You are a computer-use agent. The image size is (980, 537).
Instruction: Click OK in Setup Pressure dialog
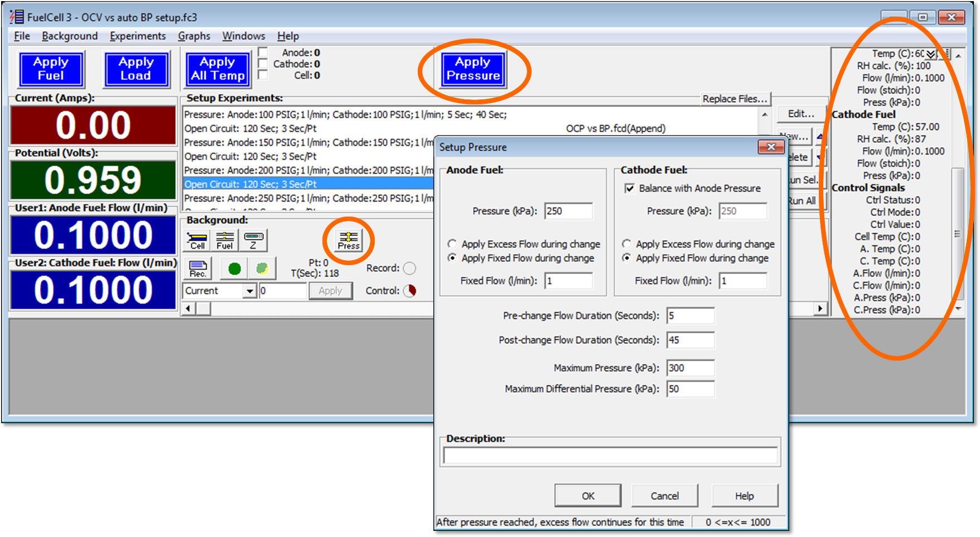click(x=588, y=496)
